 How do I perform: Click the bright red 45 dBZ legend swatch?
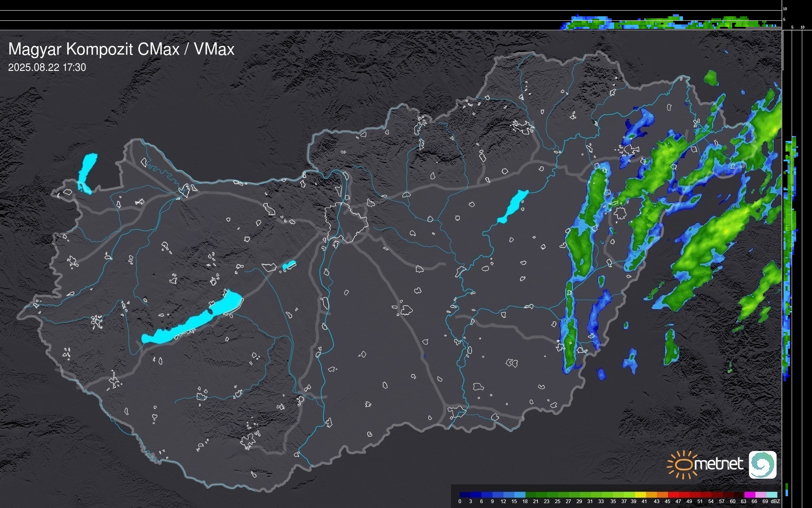pos(673,495)
